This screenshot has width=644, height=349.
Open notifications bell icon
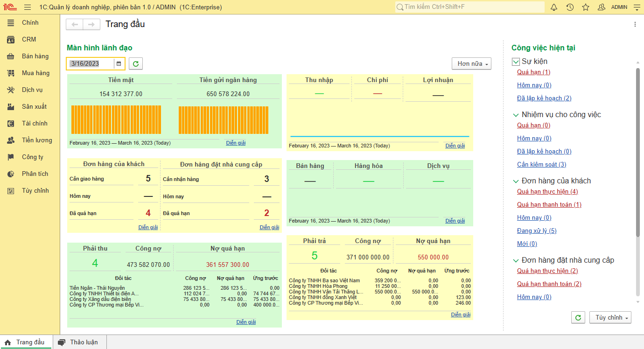coord(554,7)
